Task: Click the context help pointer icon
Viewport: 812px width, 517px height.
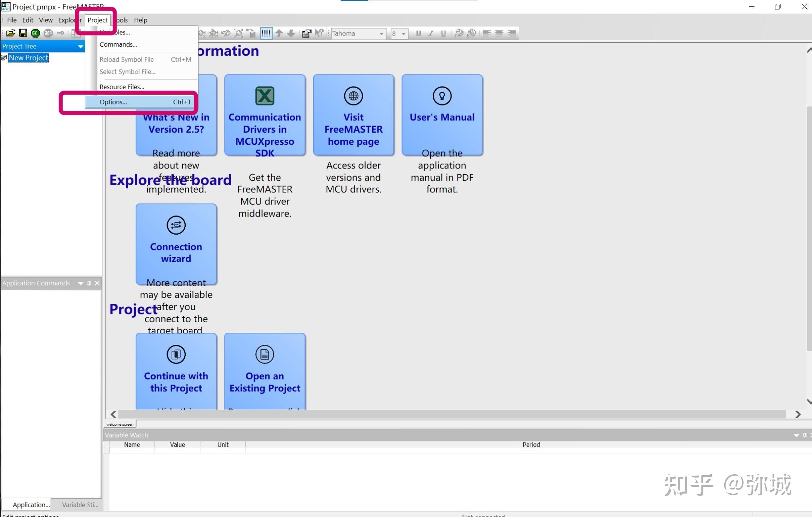Action: tap(319, 33)
